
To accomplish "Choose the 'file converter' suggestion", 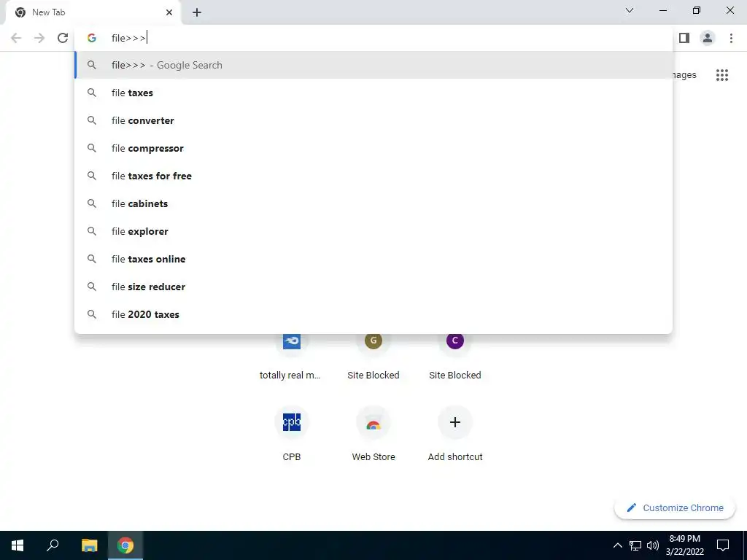I will (x=373, y=120).
